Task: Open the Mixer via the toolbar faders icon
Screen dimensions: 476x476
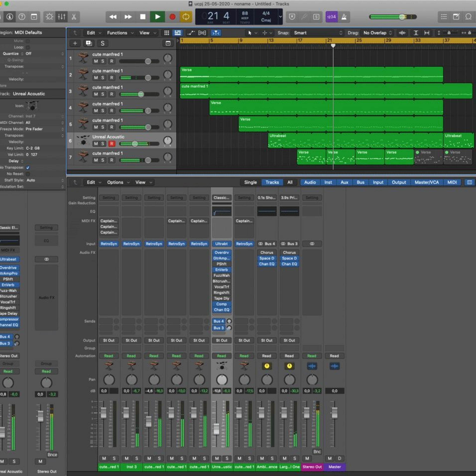Action: click(x=61, y=17)
